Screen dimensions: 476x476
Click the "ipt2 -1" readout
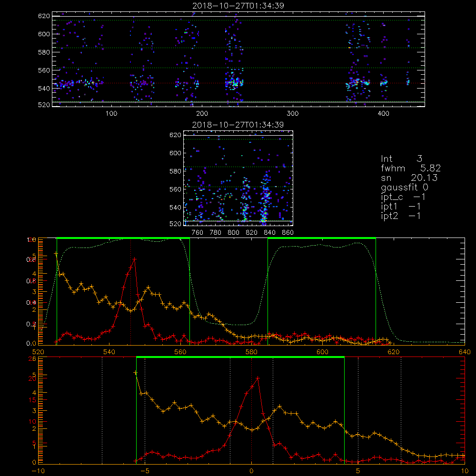click(401, 216)
